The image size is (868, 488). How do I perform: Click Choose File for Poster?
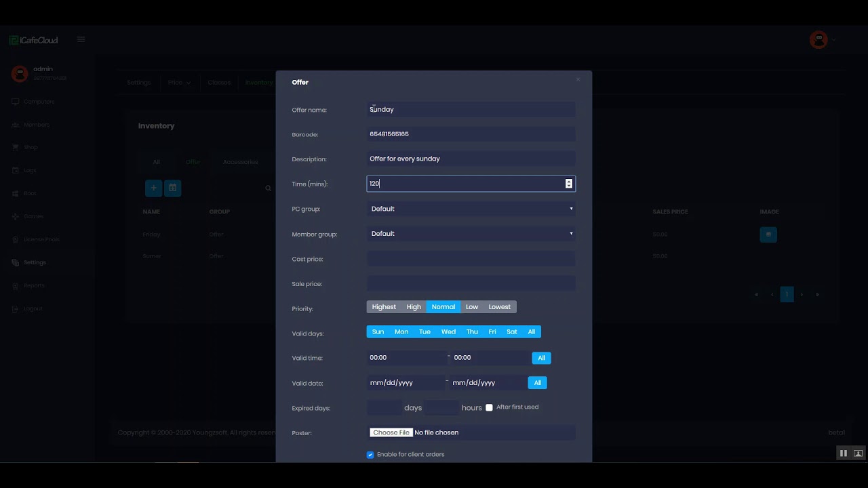[x=391, y=432]
